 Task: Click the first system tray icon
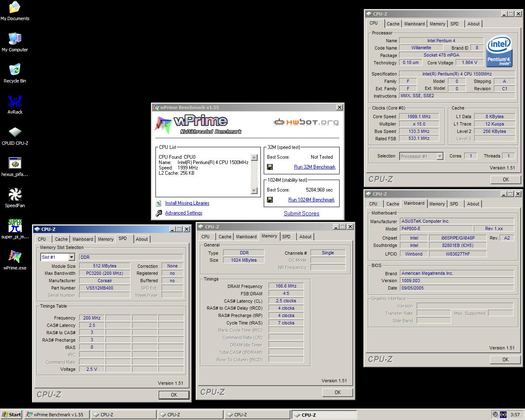(495, 415)
